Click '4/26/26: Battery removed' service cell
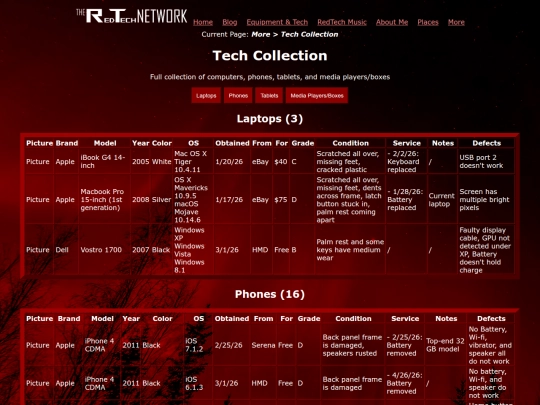Image resolution: width=540 pixels, height=405 pixels. coord(404,383)
